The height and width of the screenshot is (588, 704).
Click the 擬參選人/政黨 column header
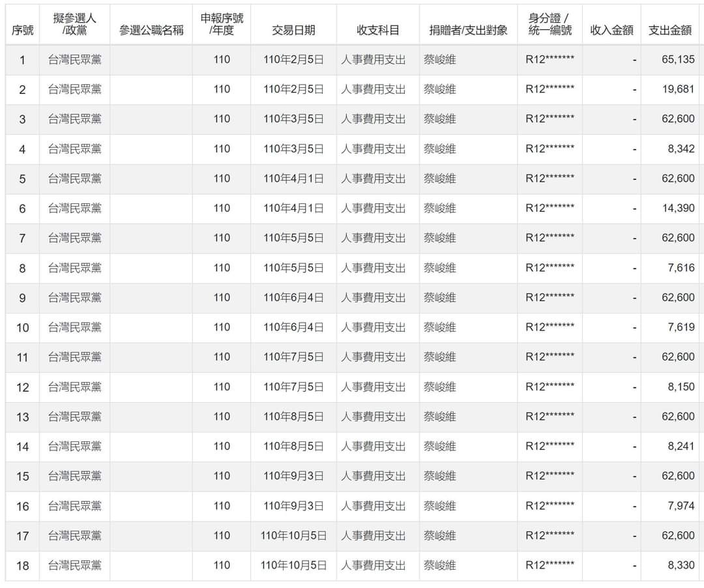pos(74,24)
